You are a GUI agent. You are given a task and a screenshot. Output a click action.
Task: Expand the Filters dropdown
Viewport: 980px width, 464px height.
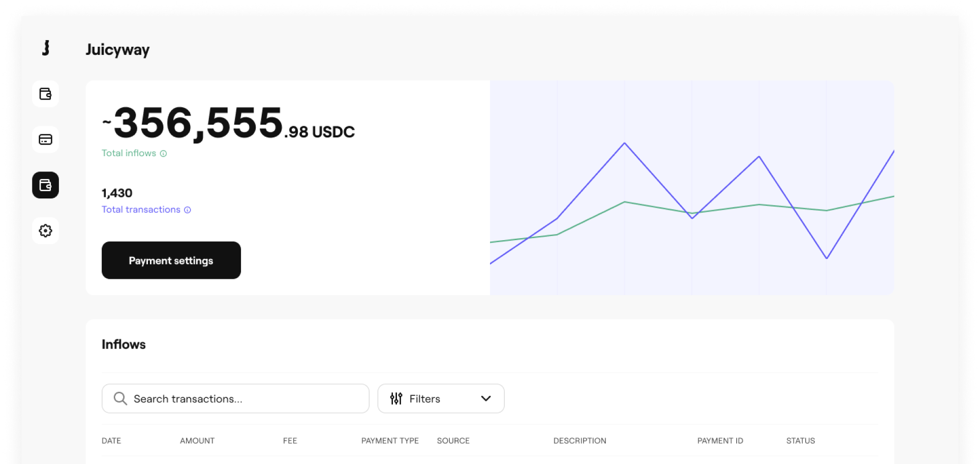pyautogui.click(x=440, y=398)
